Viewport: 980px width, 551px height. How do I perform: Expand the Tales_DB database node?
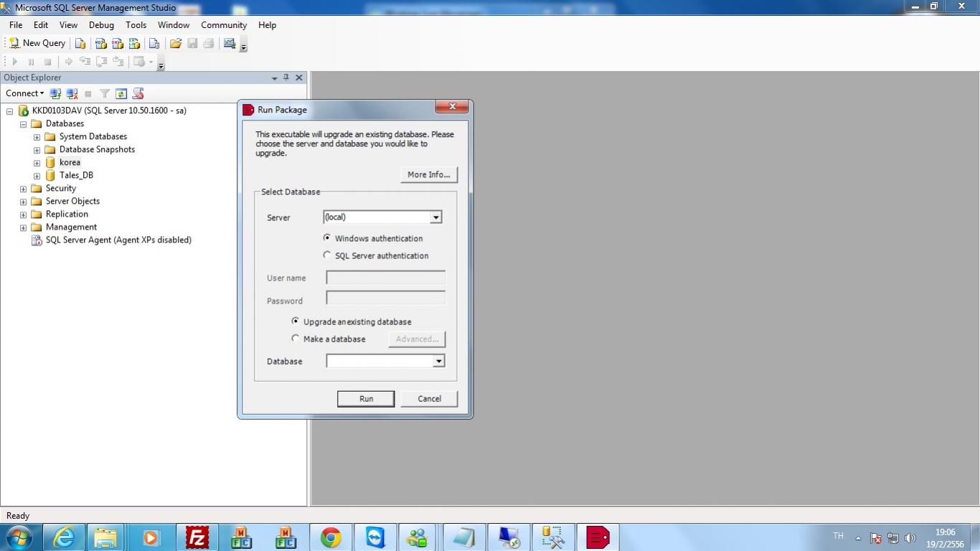pos(37,176)
